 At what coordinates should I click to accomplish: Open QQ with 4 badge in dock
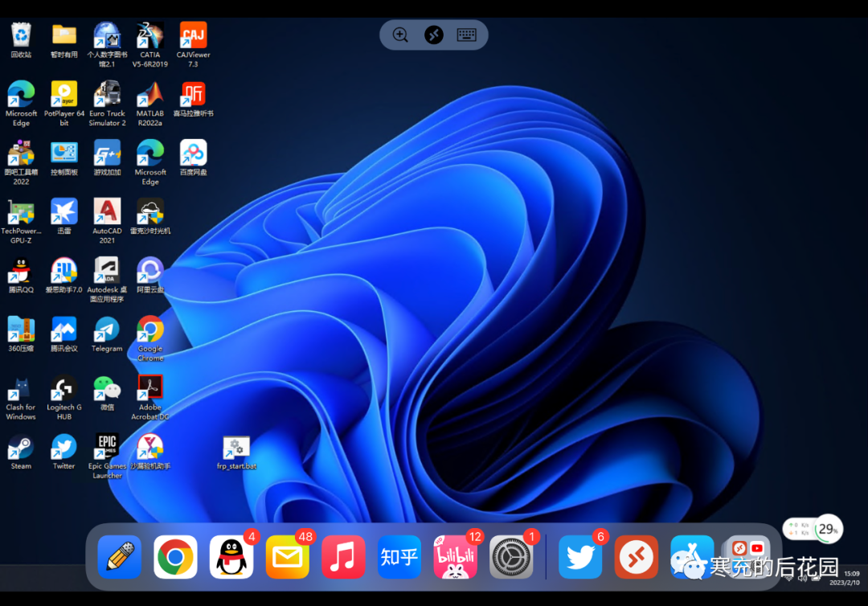coord(231,557)
